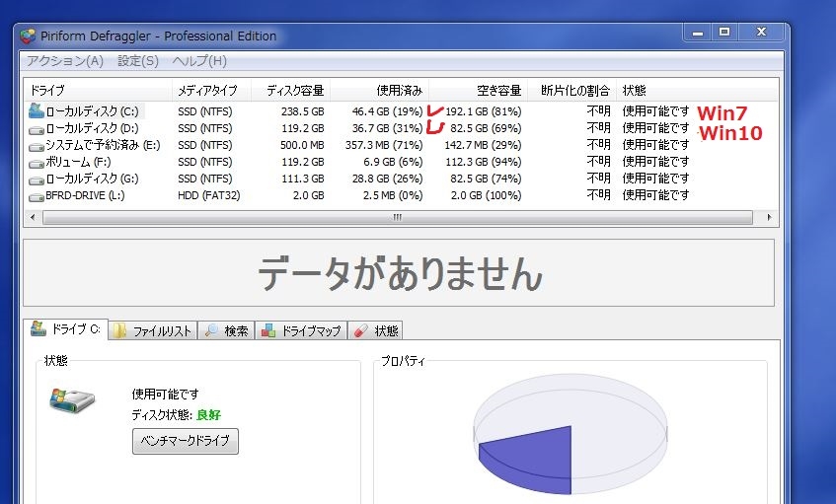Click the 36.7 GB (31%) used cell
Image resolution: width=836 pixels, height=504 pixels.
[x=387, y=128]
